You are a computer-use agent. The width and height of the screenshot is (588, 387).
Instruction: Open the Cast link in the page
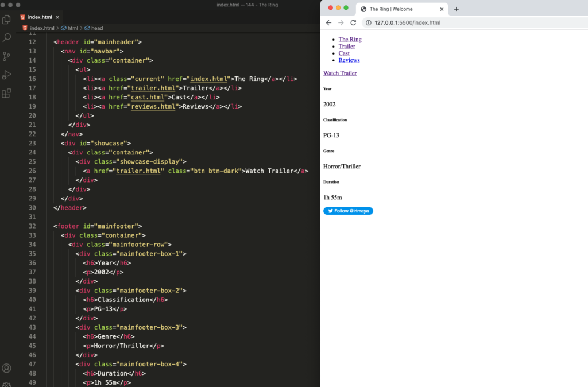pos(344,53)
